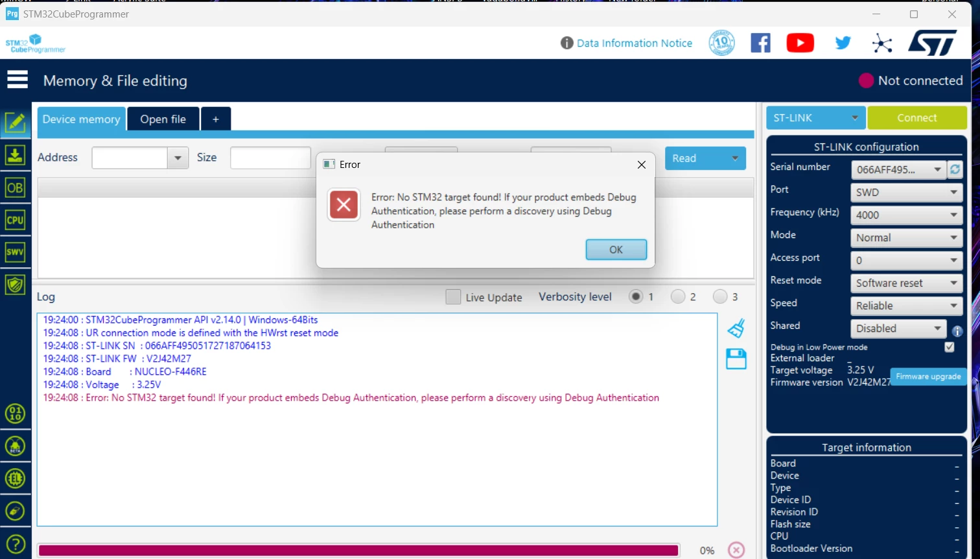Select verbosity level 2

(678, 296)
